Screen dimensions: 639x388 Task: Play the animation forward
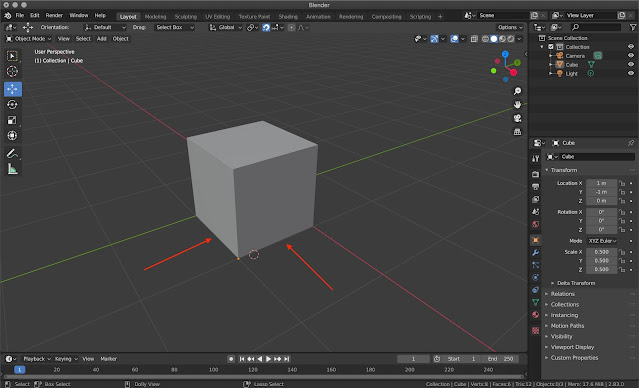click(x=269, y=359)
